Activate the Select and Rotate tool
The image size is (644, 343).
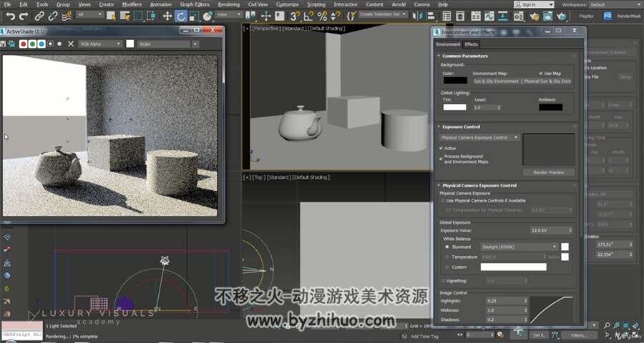[x=180, y=16]
